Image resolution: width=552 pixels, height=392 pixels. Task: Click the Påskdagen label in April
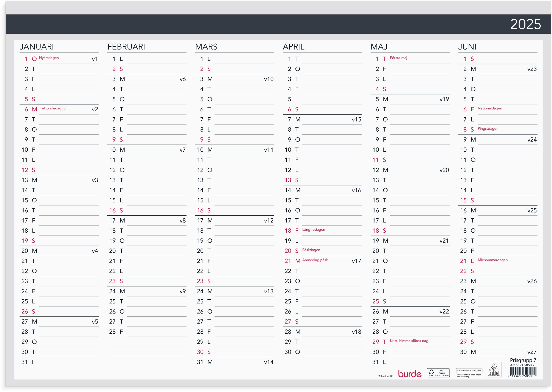coord(311,250)
